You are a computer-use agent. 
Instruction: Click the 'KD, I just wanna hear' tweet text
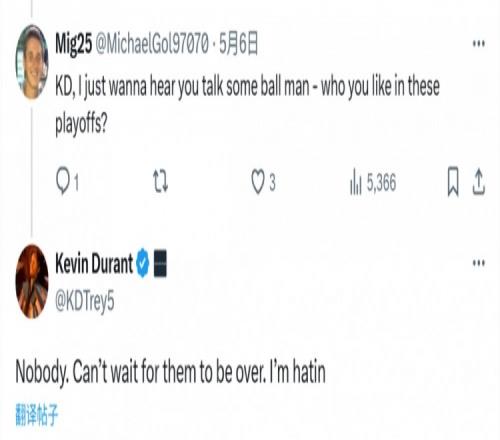click(x=247, y=105)
